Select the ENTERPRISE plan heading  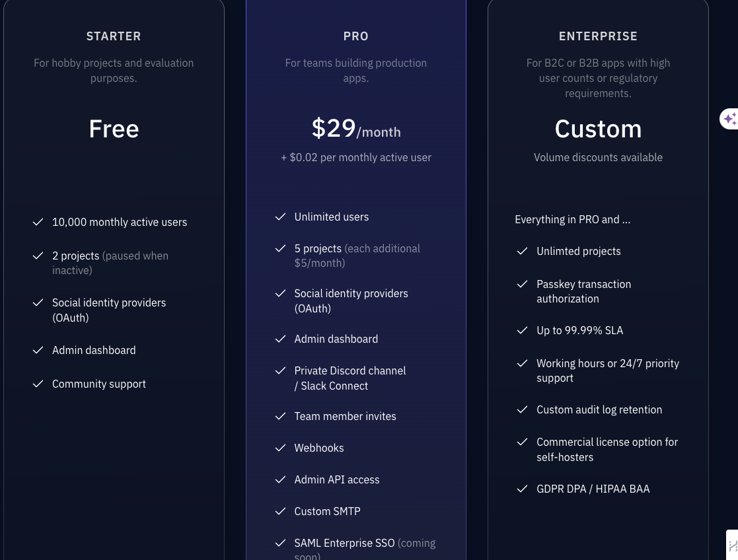(x=598, y=36)
